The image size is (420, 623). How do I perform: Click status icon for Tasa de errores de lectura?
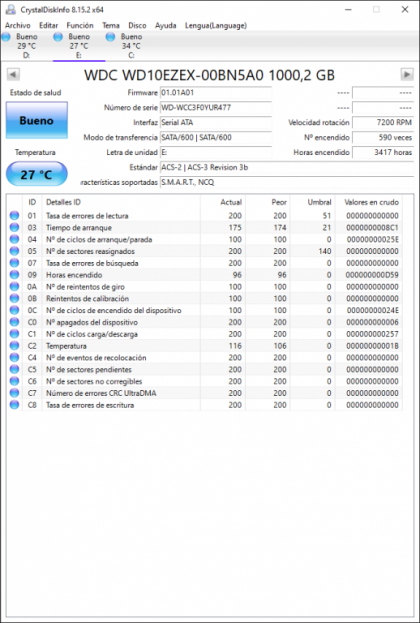[x=14, y=216]
